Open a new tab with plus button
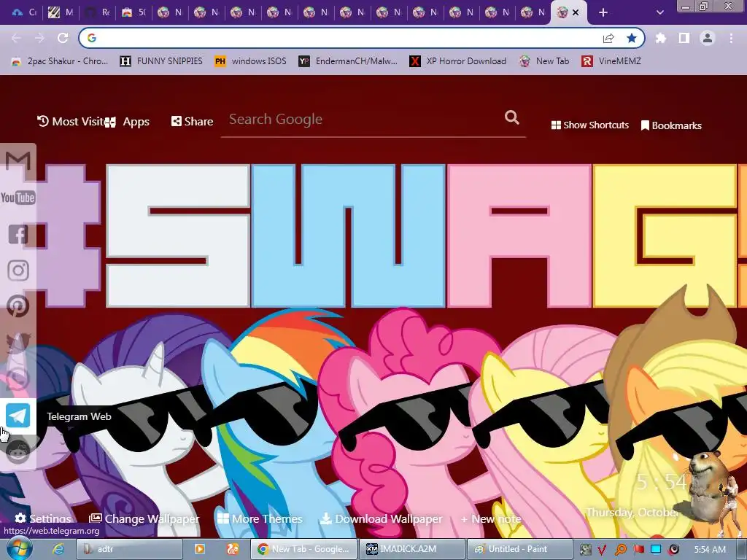This screenshot has height=560, width=747. point(603,13)
